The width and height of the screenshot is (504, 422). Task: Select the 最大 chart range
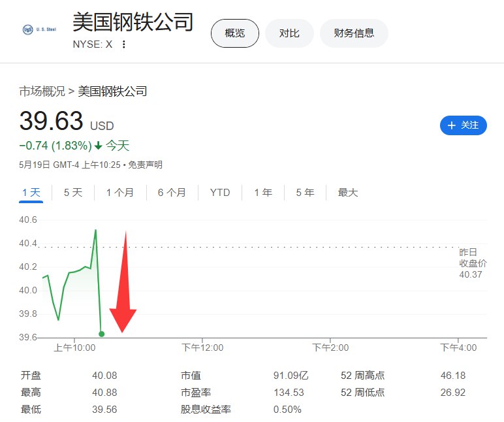pos(348,193)
